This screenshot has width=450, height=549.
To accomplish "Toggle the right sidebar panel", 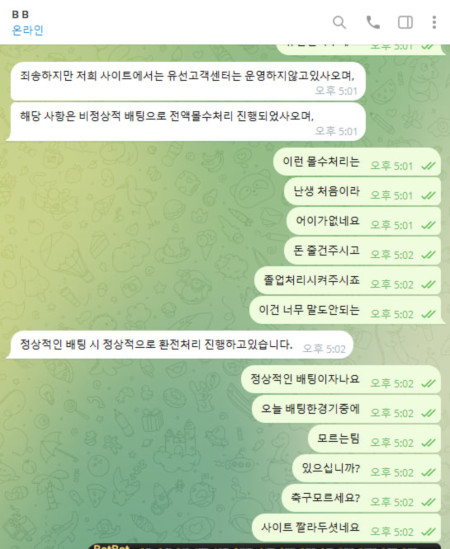I will pos(405,22).
